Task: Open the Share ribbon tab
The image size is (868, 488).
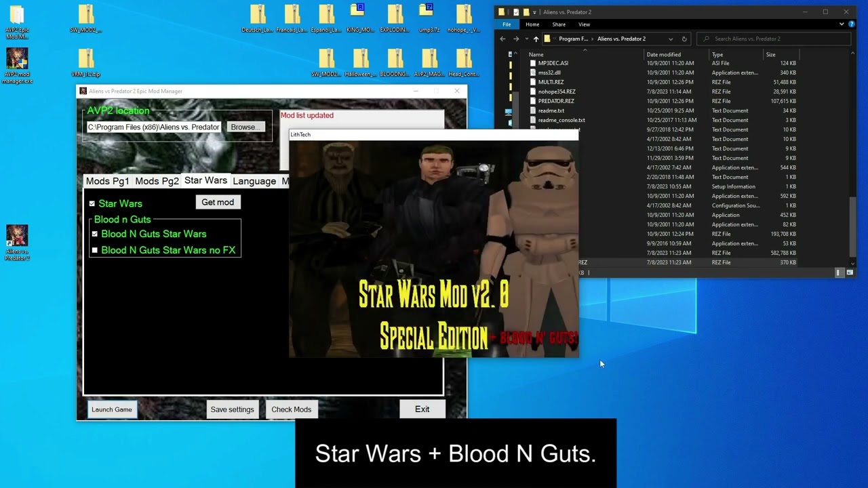Action: pyautogui.click(x=559, y=24)
